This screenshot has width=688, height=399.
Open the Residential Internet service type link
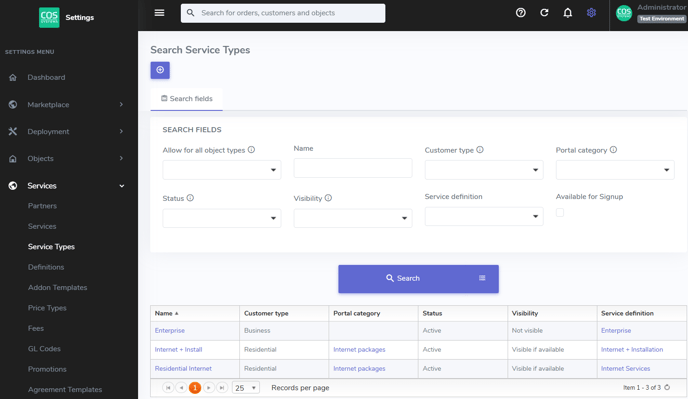(183, 368)
